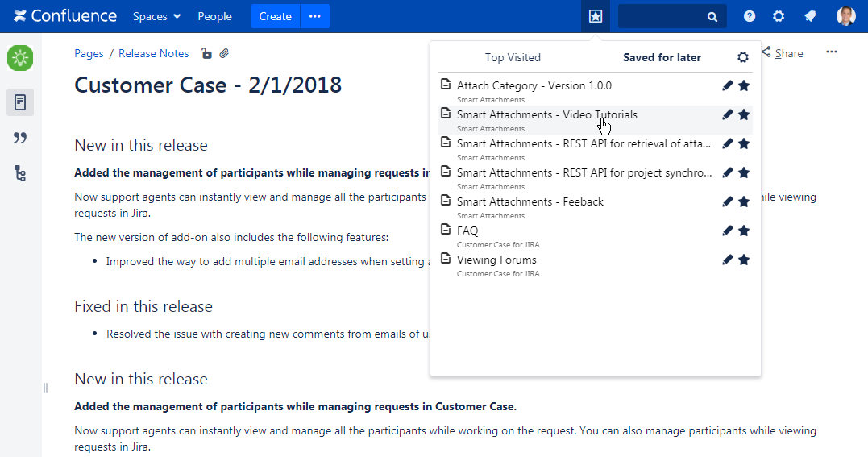Open the page tree icon in sidebar

pyautogui.click(x=20, y=173)
